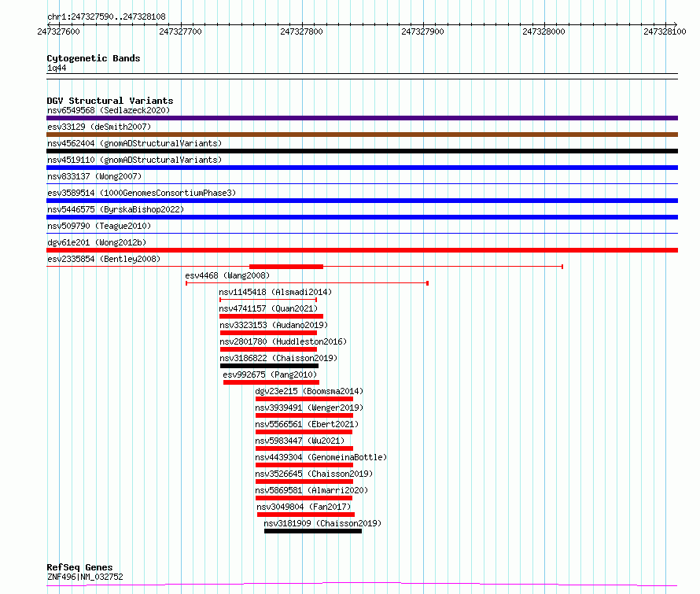
Task: Click the DGV Structural Variants track title
Action: pos(109,101)
